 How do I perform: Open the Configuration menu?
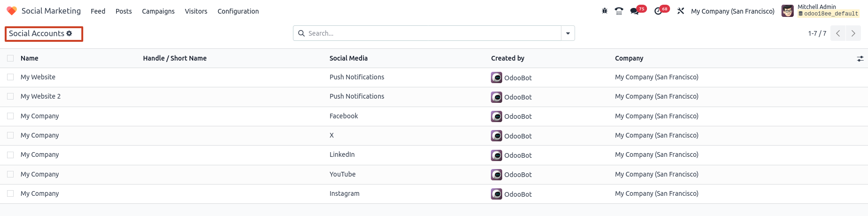(238, 11)
